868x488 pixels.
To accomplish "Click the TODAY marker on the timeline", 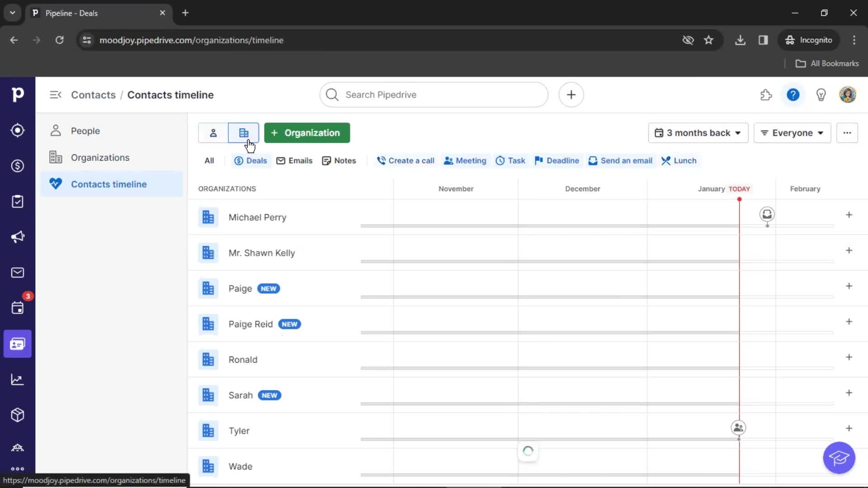I will (739, 189).
